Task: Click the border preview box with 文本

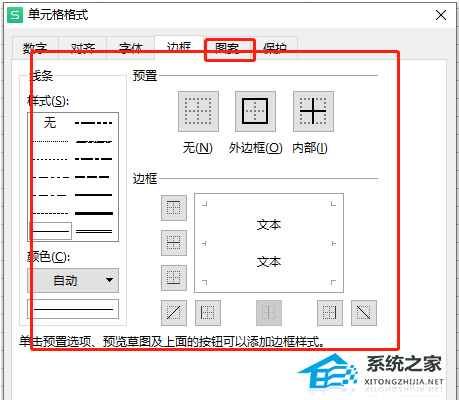Action: (x=269, y=243)
